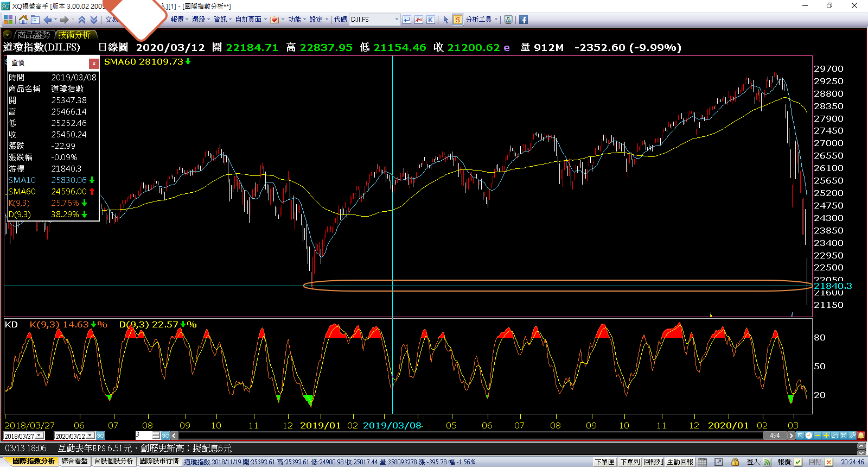Screen dimensions: 868x467
Task: Open chart settings wrench icon
Action: click(x=852, y=436)
